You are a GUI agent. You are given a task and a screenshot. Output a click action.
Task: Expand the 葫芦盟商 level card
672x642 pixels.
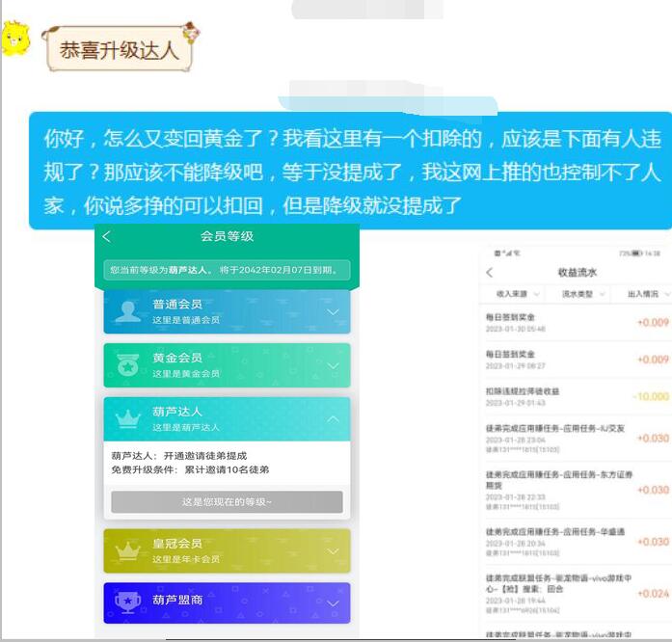333,603
